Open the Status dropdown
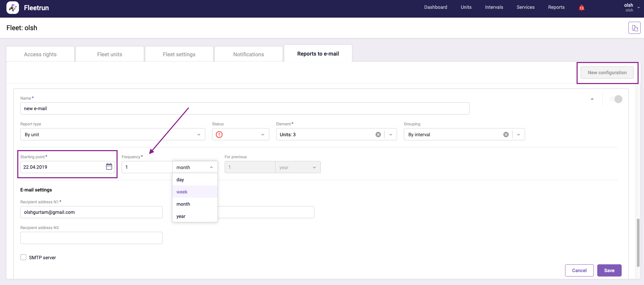The image size is (644, 285). coord(262,135)
